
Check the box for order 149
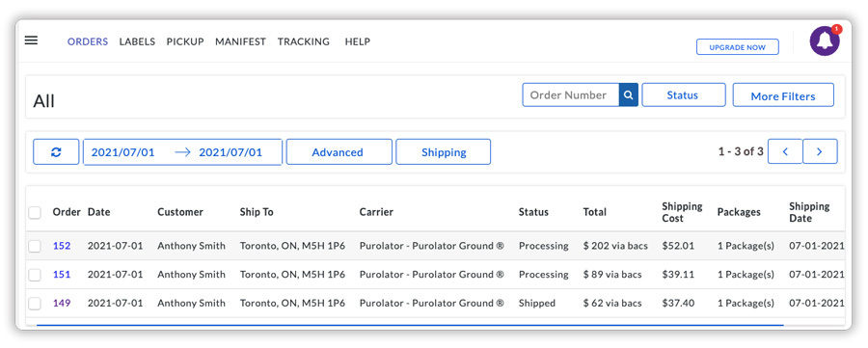click(35, 304)
